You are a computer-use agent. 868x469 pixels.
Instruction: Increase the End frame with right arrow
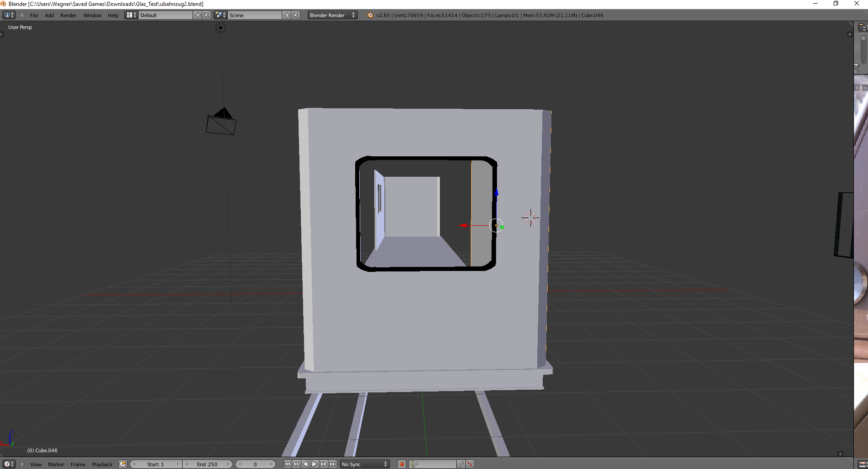pos(228,464)
